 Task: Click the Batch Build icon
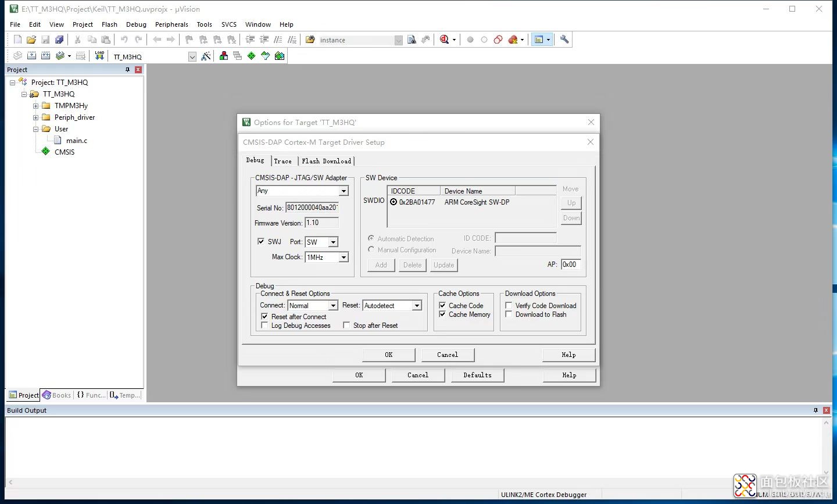pos(60,56)
